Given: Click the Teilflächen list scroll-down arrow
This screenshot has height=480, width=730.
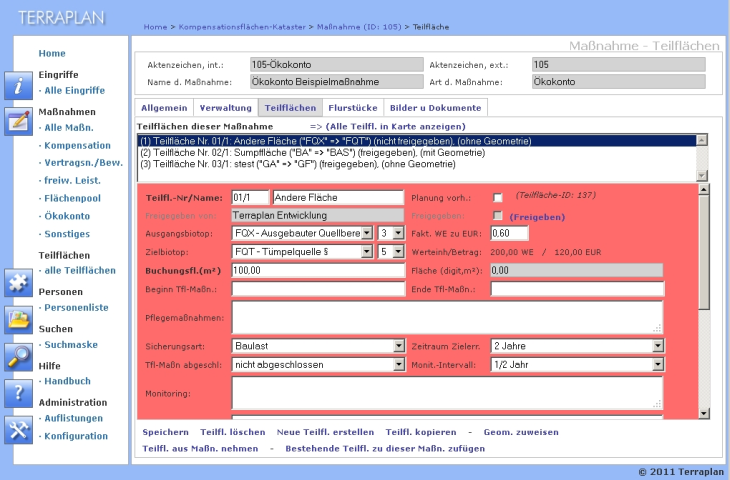Looking at the screenshot, I should (x=702, y=176).
